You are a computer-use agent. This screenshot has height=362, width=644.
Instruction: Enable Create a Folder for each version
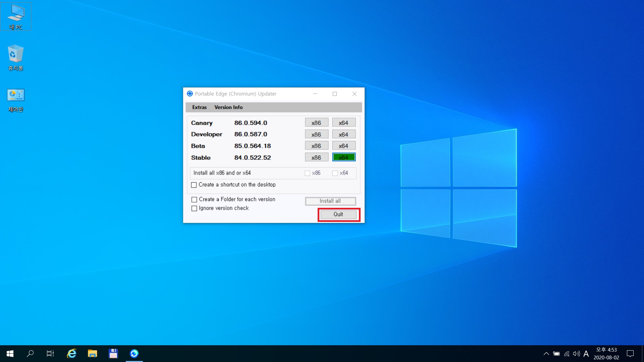click(194, 200)
